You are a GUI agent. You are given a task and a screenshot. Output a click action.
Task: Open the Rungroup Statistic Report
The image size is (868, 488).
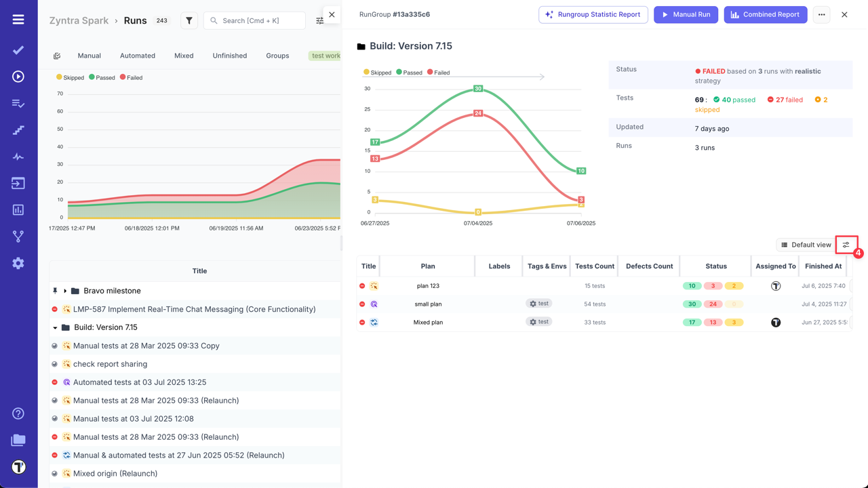593,14
